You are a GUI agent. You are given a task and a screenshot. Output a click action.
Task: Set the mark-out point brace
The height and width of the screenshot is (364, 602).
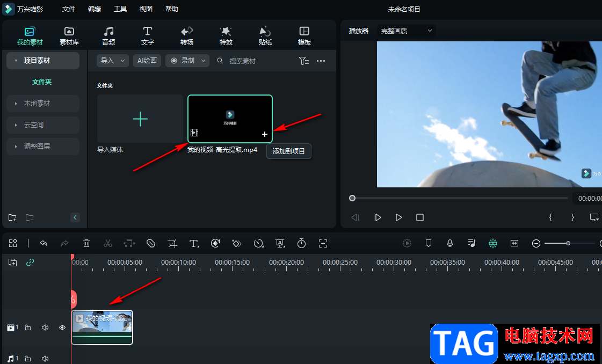click(572, 217)
